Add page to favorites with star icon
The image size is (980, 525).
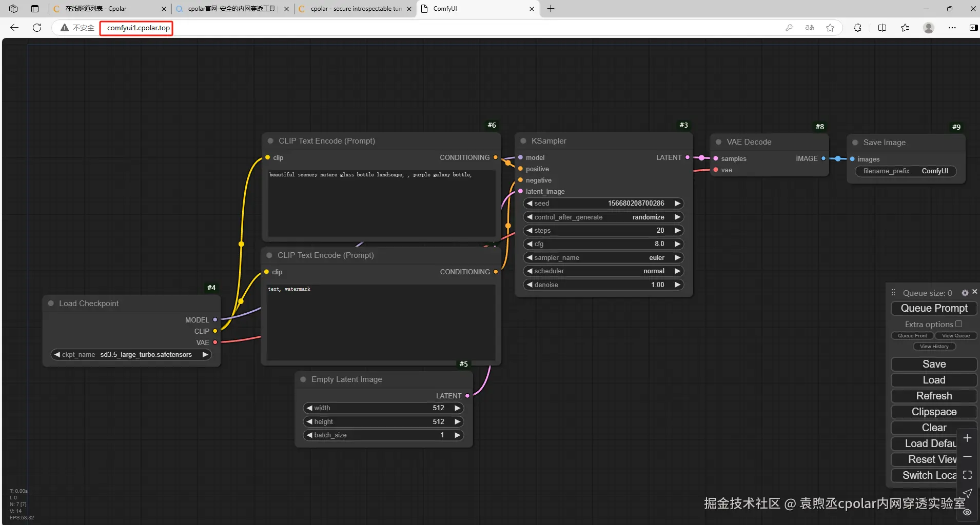click(x=830, y=28)
